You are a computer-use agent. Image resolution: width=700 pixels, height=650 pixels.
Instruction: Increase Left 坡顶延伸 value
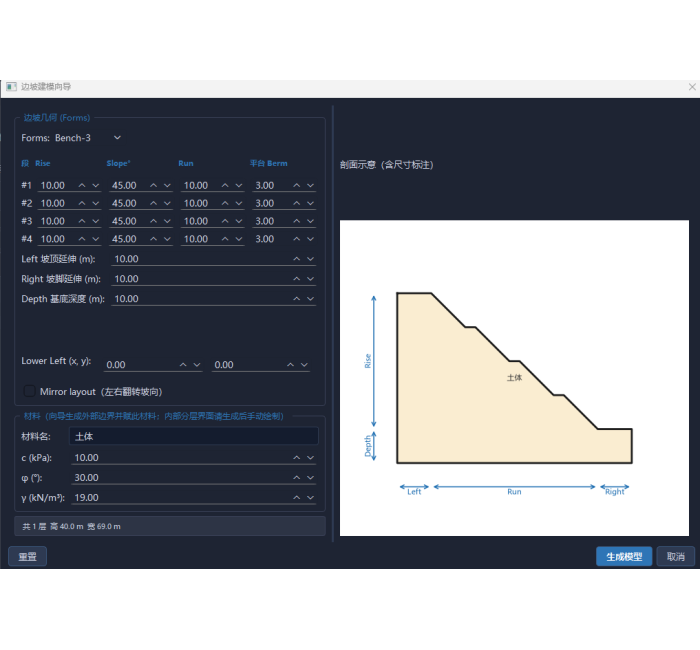pos(297,259)
